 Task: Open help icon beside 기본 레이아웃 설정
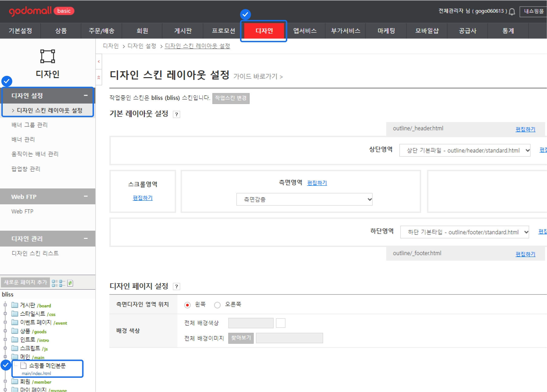pyautogui.click(x=176, y=114)
